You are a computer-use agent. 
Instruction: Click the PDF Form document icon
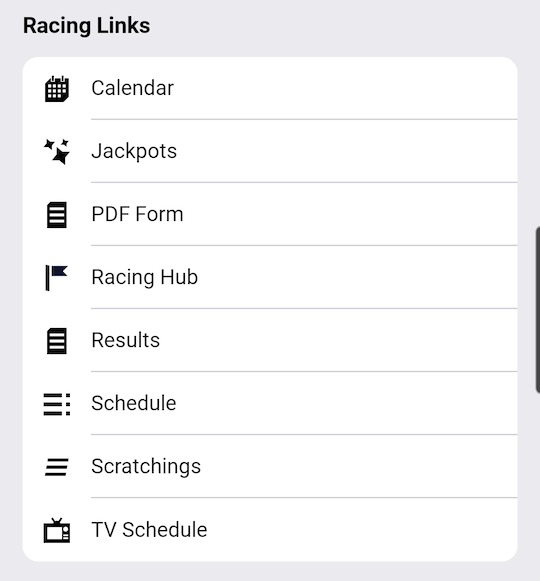coord(57,215)
